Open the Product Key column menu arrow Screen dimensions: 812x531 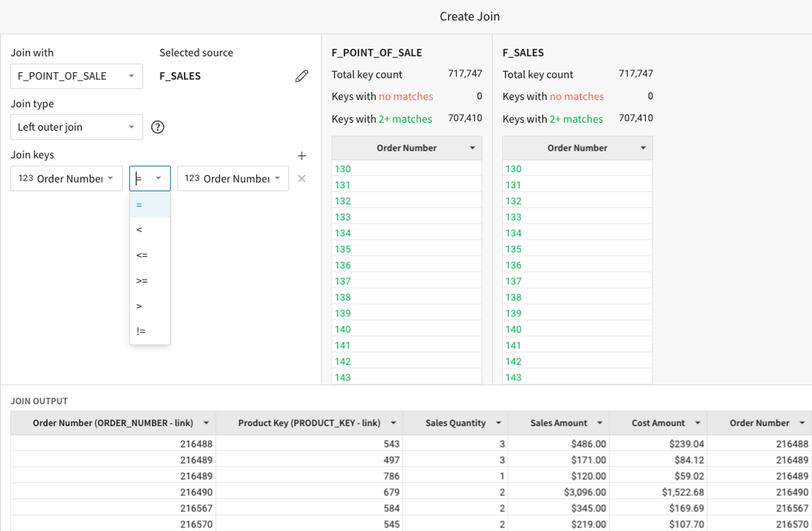pos(393,423)
